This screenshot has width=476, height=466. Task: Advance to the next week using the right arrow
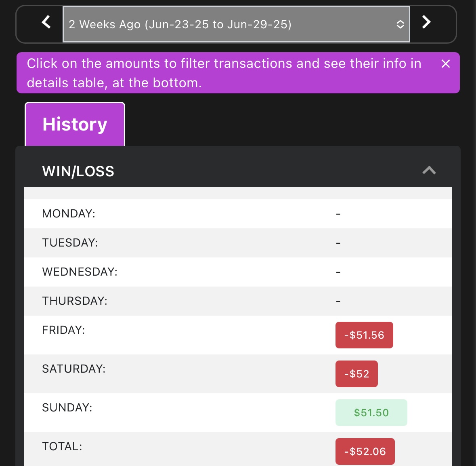[426, 22]
